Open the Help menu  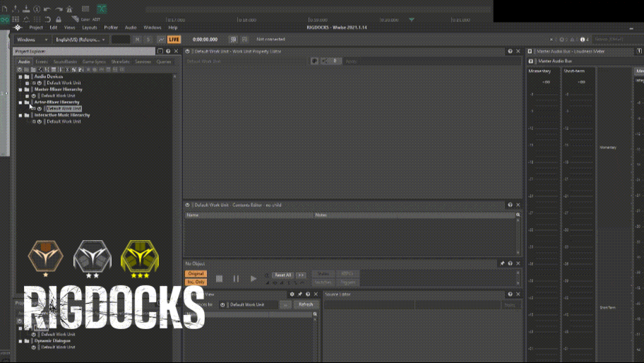pyautogui.click(x=173, y=28)
